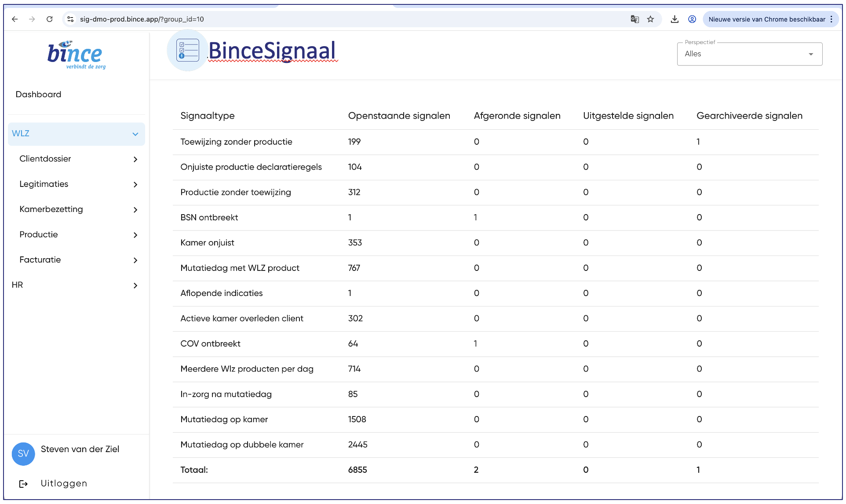Screen dimensions: 846x504
Task: Open the Chrome downloads icon
Action: pyautogui.click(x=675, y=19)
